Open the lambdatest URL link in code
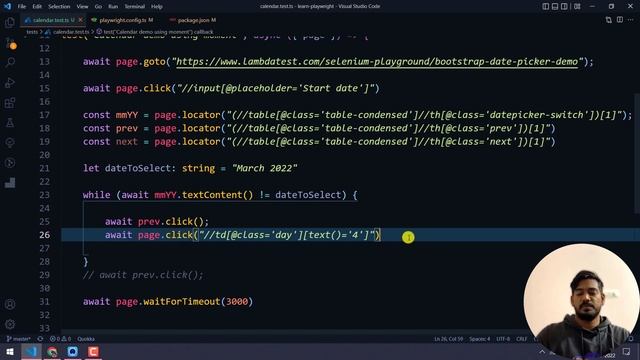The width and height of the screenshot is (640, 360). tap(377, 62)
